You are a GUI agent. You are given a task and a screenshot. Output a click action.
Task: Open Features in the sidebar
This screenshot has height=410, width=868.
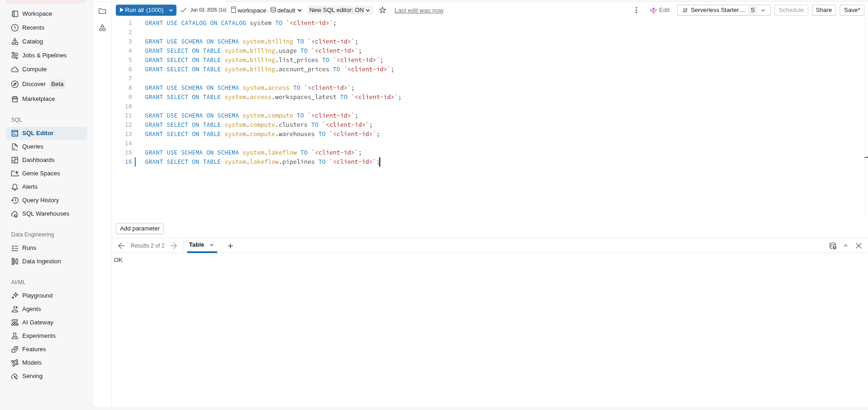pyautogui.click(x=46, y=349)
